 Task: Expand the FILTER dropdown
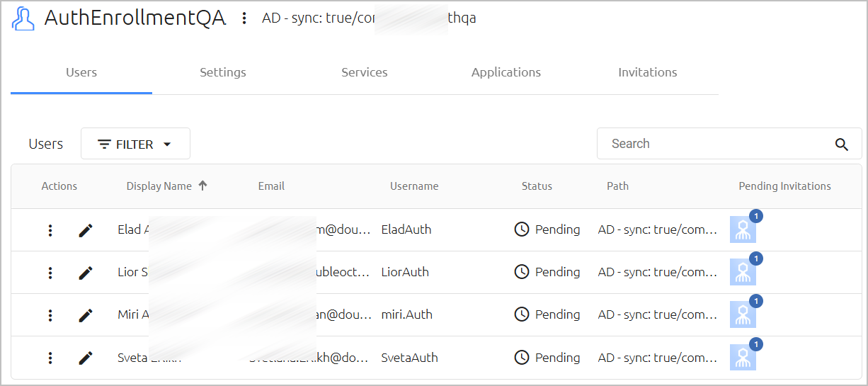[135, 144]
